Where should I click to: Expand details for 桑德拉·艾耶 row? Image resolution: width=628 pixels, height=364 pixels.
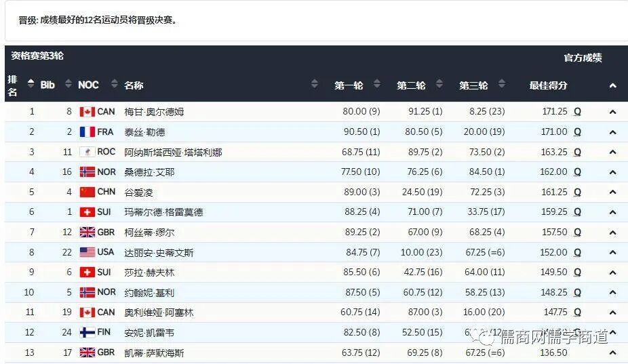pyautogui.click(x=613, y=172)
